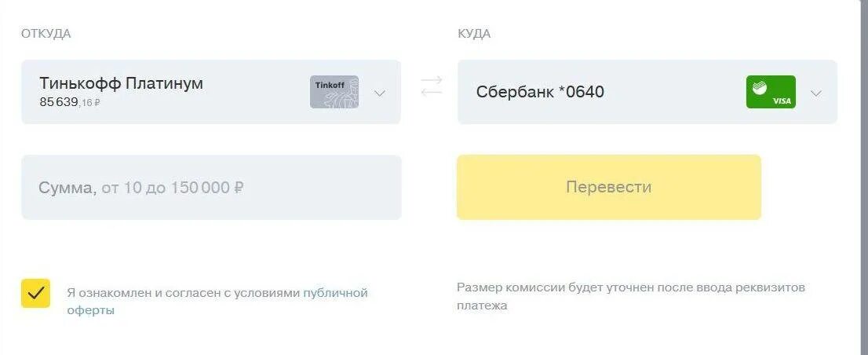Image resolution: width=868 pixels, height=355 pixels.
Task: Click the КУДА section label
Action: pos(474,33)
